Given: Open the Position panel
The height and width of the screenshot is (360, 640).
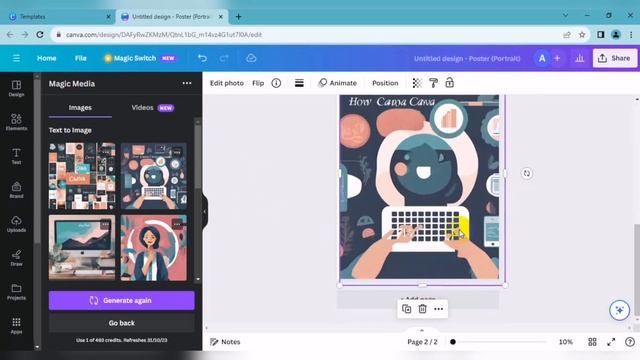Looking at the screenshot, I should coord(385,83).
